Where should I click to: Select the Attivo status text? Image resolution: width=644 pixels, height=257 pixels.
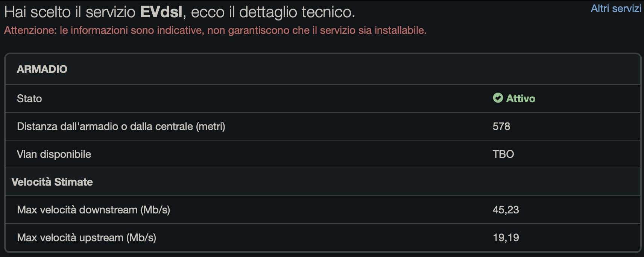point(521,98)
